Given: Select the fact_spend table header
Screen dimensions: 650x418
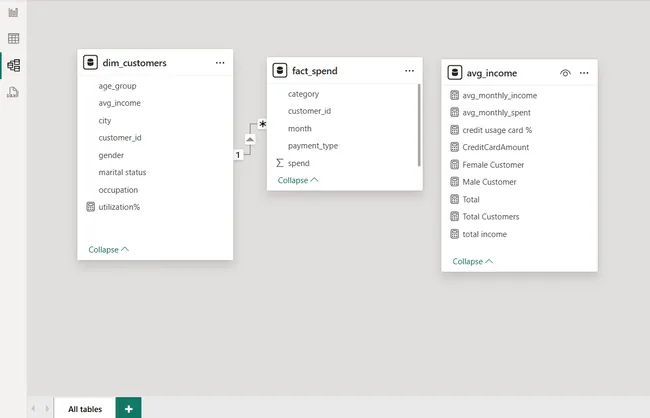Looking at the screenshot, I should (x=344, y=70).
